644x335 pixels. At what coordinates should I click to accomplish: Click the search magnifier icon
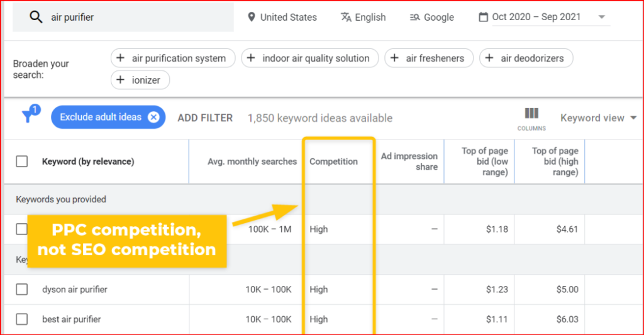tap(36, 17)
